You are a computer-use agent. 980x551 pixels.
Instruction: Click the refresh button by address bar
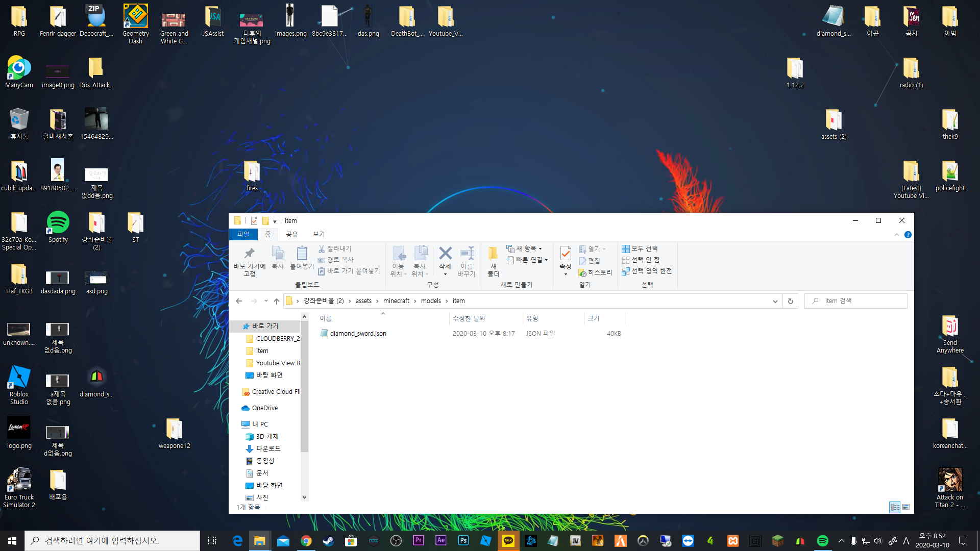click(x=790, y=301)
